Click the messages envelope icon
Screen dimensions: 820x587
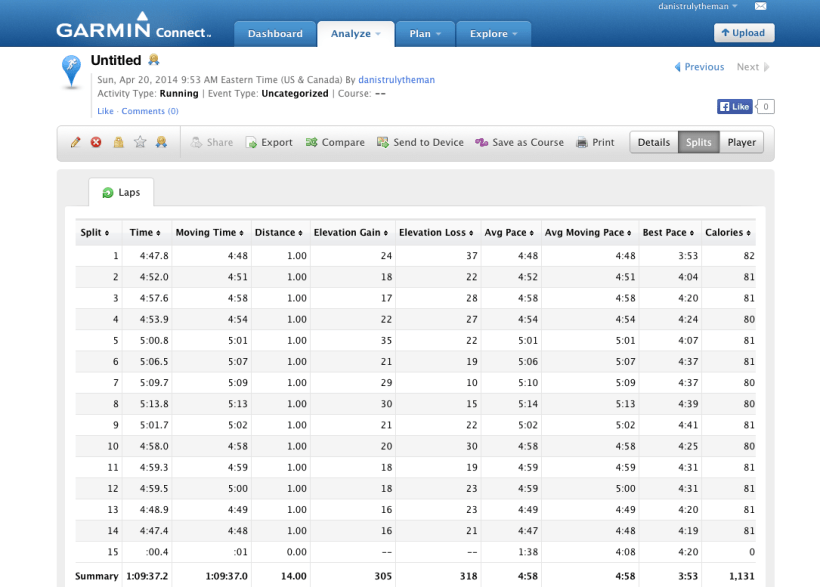[762, 6]
